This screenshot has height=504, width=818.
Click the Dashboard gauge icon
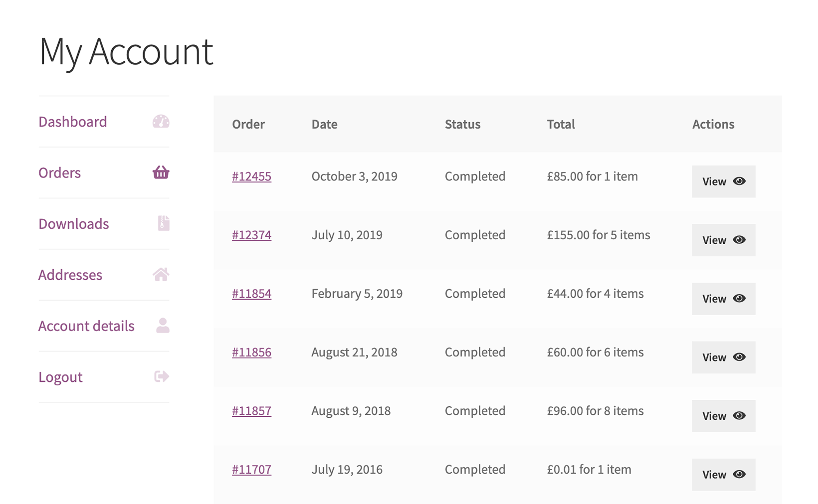coord(161,122)
